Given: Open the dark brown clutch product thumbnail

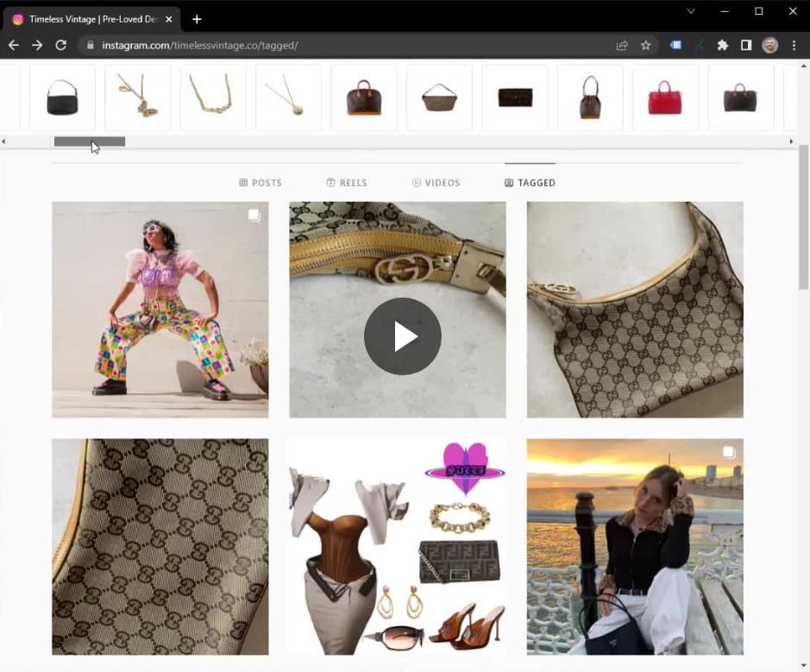Looking at the screenshot, I should [515, 97].
